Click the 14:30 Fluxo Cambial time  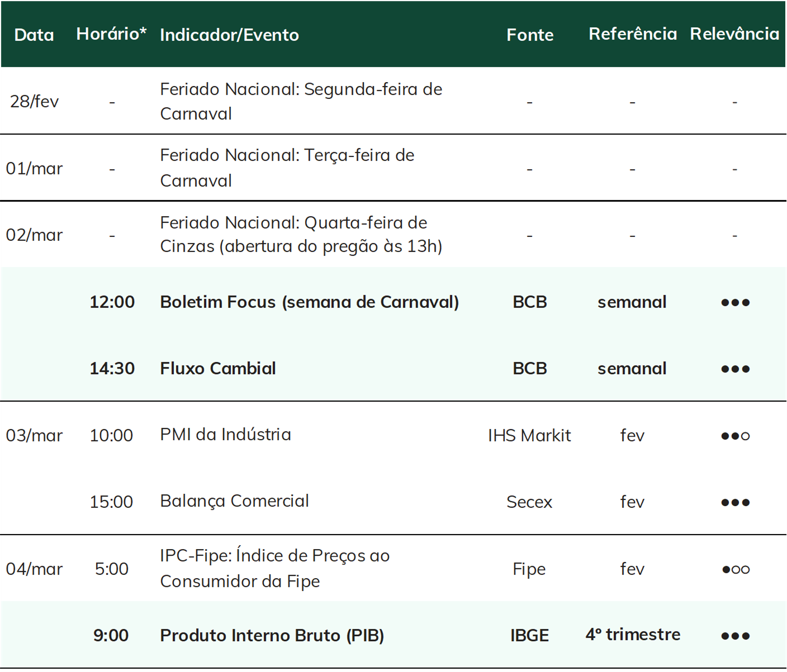[112, 369]
